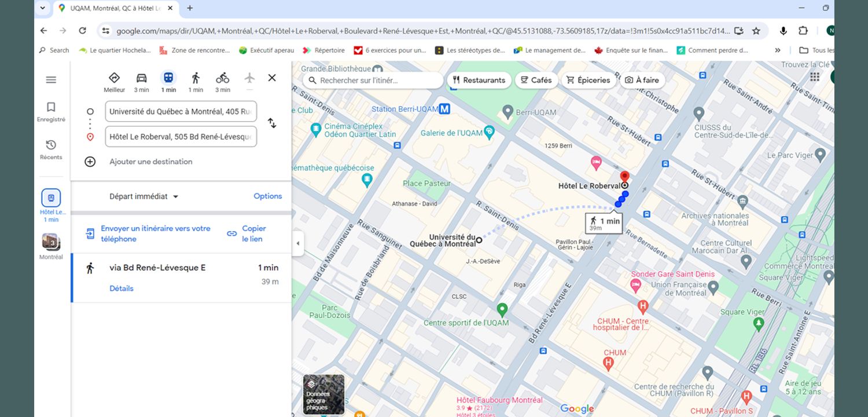Collapse the side panel with arrow
The width and height of the screenshot is (868, 417).
(x=298, y=243)
